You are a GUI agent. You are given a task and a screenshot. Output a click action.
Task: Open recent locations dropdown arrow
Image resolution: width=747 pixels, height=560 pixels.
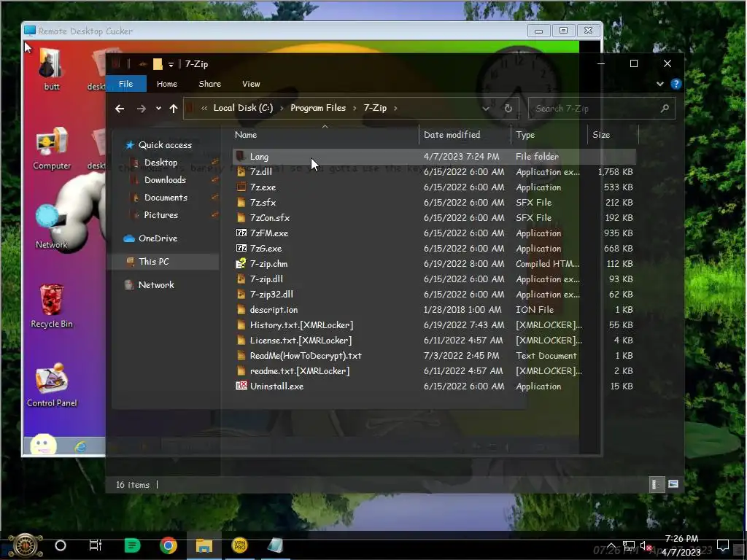(x=158, y=109)
